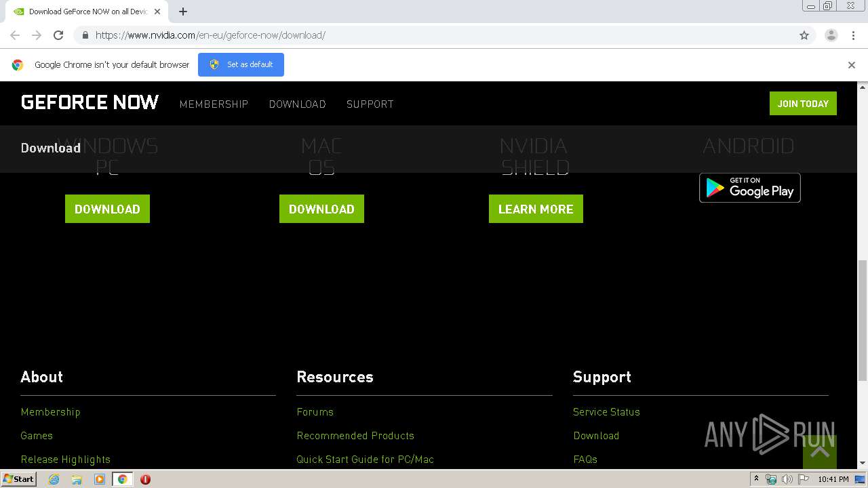This screenshot has width=868, height=488.
Task: Reload the page
Action: [x=58, y=35]
